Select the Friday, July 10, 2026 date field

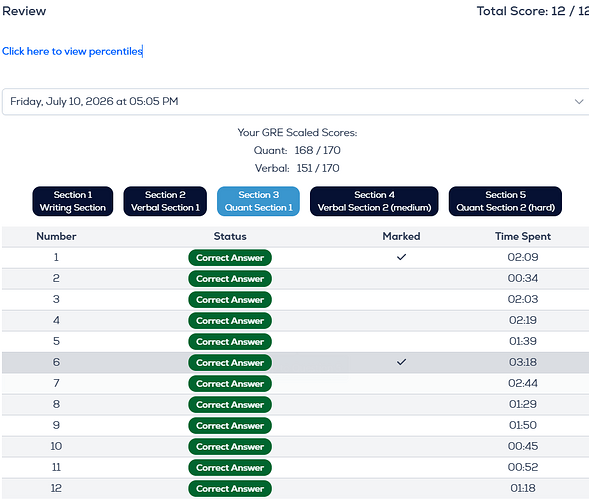[x=295, y=101]
